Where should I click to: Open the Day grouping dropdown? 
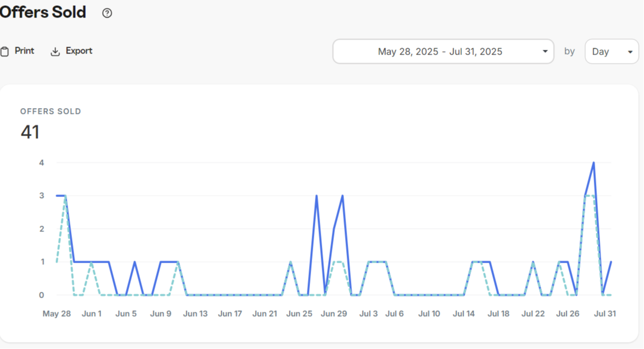612,51
